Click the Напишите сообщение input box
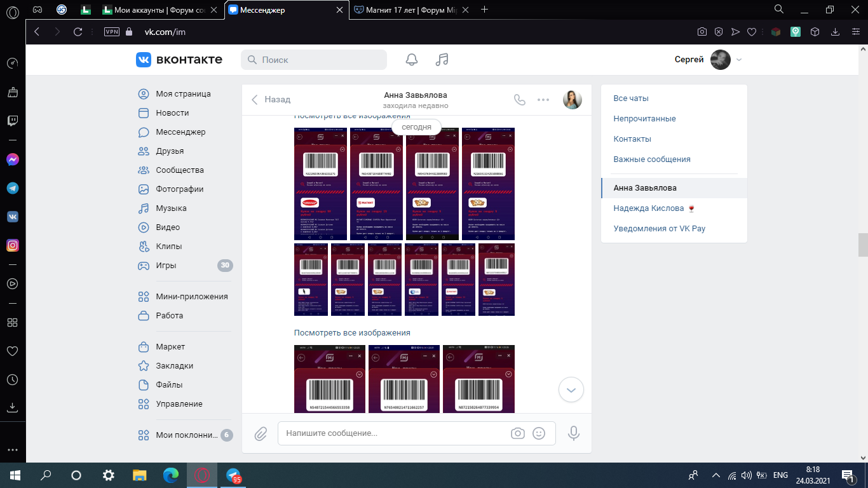 pyautogui.click(x=417, y=433)
